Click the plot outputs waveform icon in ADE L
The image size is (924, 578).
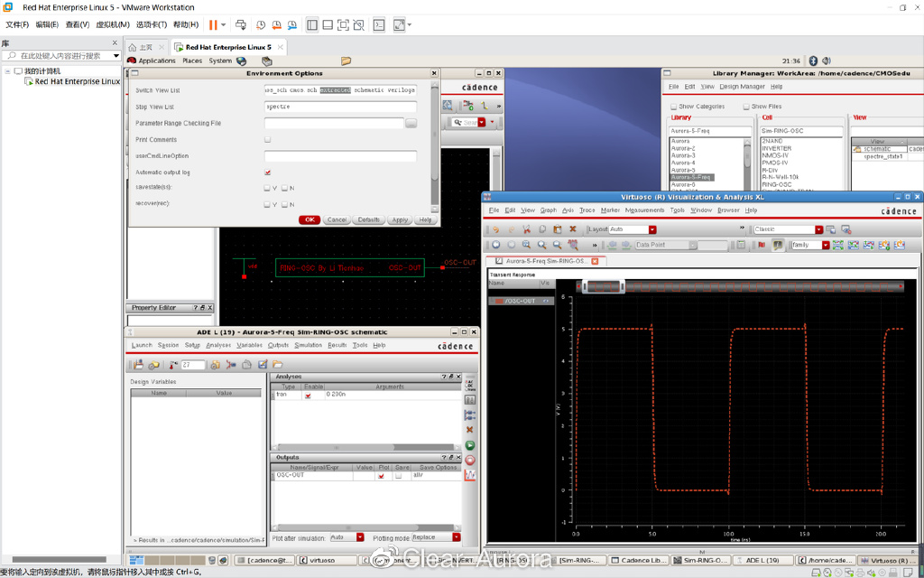click(x=469, y=475)
